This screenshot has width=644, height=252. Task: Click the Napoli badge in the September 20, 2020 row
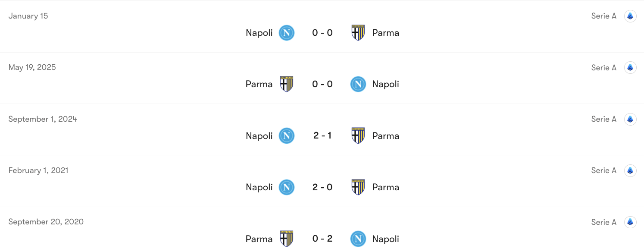pos(358,239)
